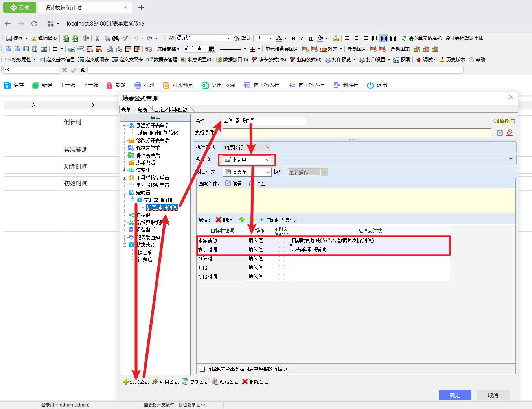The image size is (532, 409).
Task: Switch to the 总表 tab
Action: point(142,109)
